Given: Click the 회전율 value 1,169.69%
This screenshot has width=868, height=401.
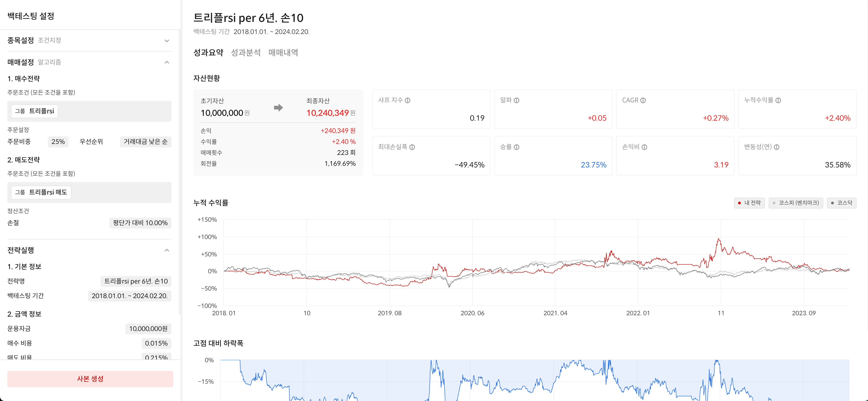Looking at the screenshot, I should click(340, 164).
